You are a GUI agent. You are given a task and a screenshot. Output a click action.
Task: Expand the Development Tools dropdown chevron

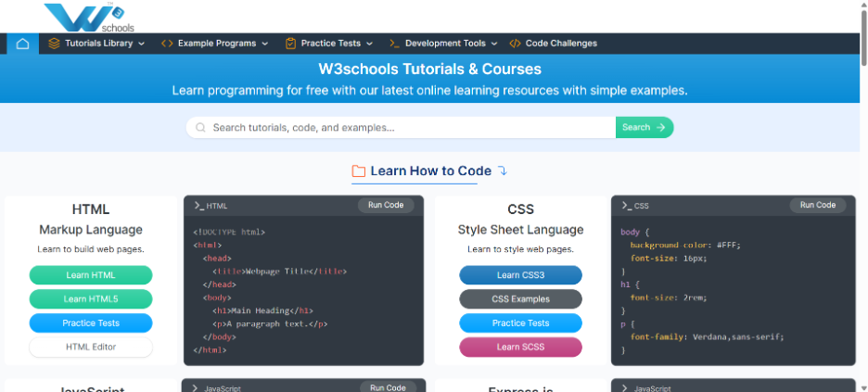click(494, 44)
